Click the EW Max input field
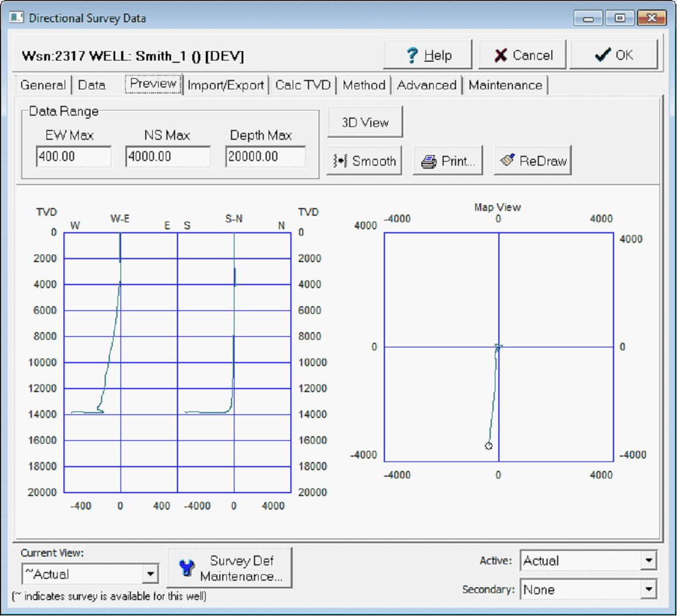Viewport: 677px width, 616px height. click(73, 157)
